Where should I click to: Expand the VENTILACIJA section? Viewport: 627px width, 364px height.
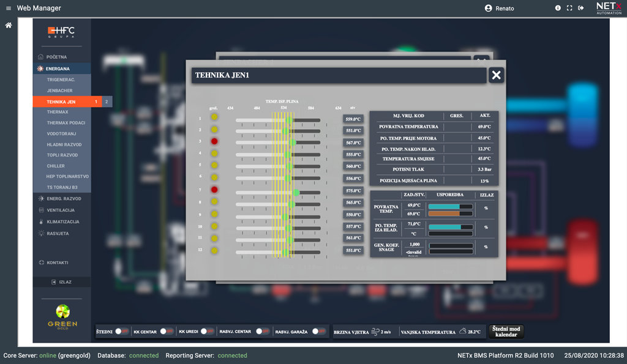[x=61, y=210]
